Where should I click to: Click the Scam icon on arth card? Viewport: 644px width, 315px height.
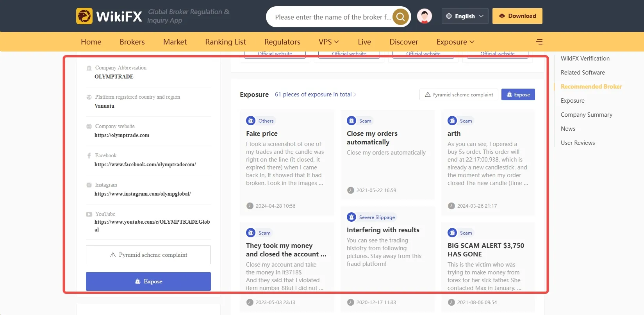[x=452, y=121]
